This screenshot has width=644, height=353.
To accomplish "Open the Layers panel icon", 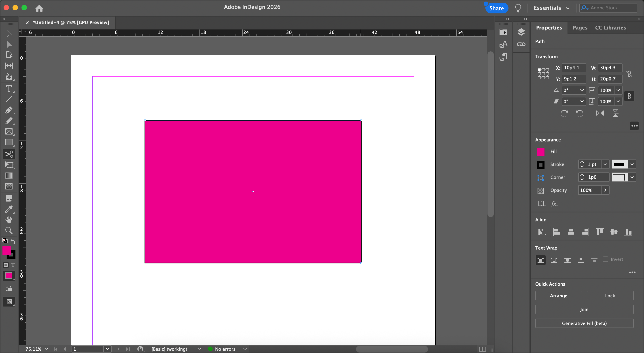I will [x=521, y=32].
